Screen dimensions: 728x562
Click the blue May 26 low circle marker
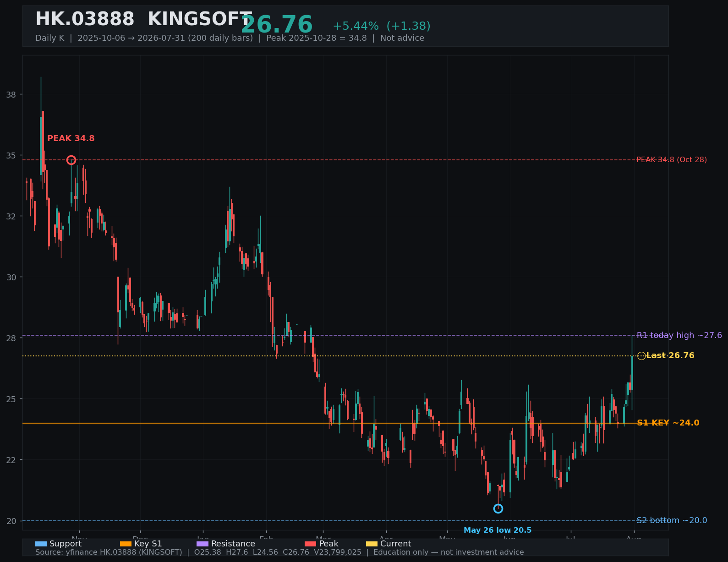coord(498,508)
